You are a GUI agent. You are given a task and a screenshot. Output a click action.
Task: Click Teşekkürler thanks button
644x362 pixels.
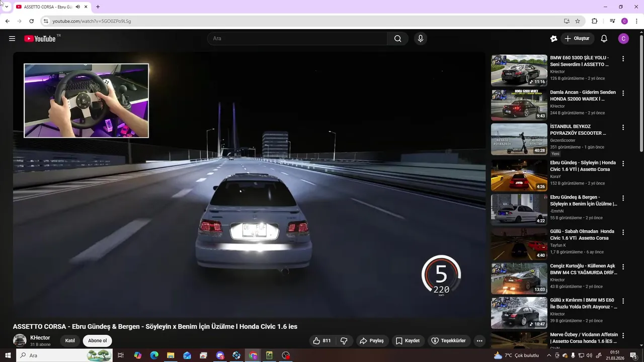[x=449, y=341]
